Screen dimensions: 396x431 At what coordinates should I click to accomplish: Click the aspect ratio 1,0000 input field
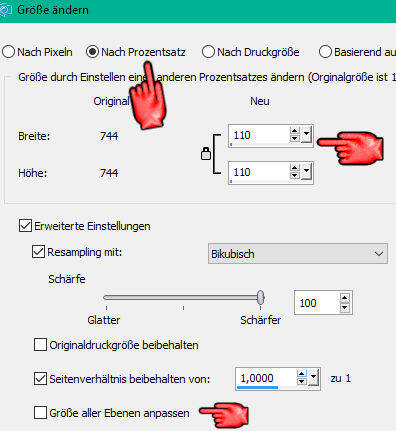(x=266, y=378)
